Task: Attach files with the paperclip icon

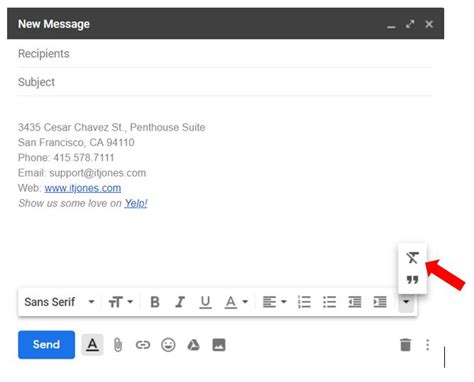Action: click(118, 345)
